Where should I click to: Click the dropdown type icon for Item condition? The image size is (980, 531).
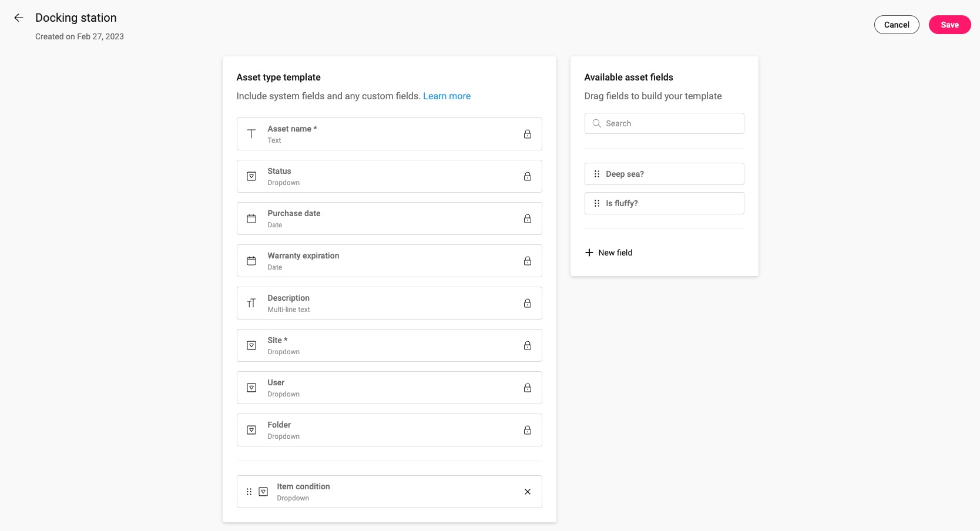(x=263, y=492)
